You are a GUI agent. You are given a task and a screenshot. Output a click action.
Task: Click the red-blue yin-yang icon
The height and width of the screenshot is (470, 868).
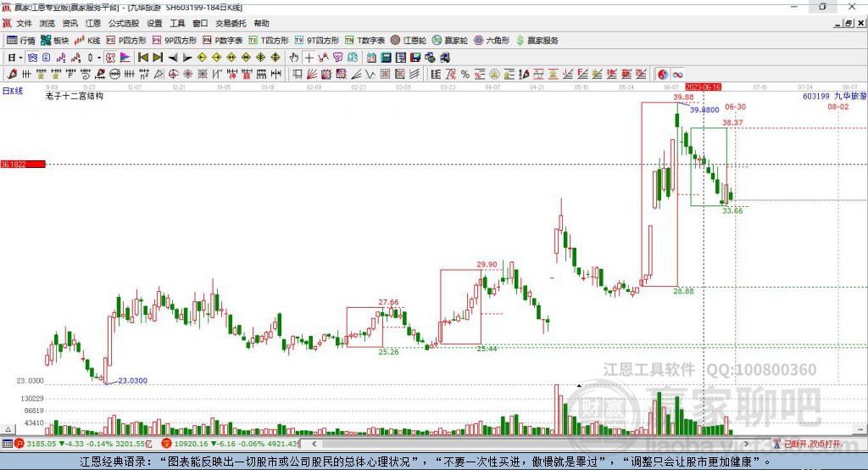(x=663, y=75)
